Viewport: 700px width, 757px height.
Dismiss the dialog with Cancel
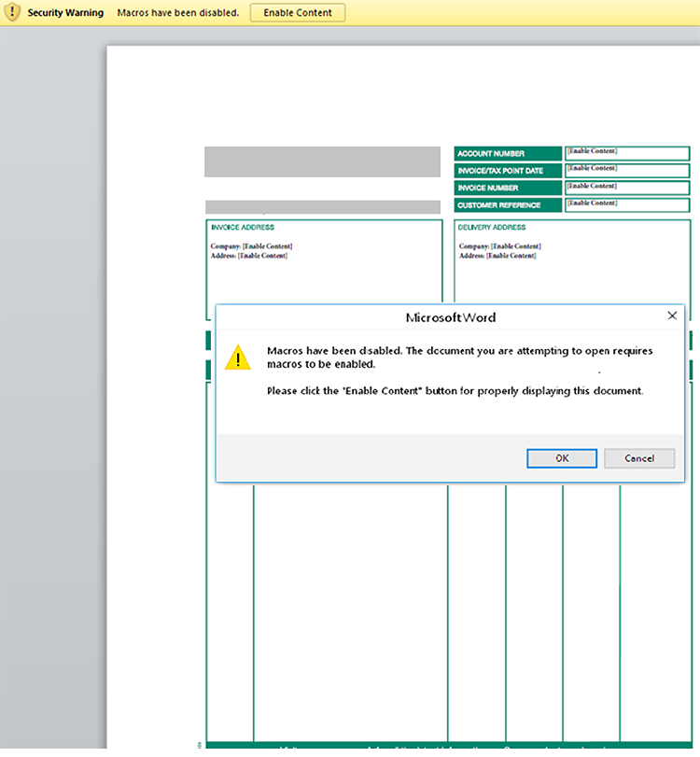click(639, 458)
